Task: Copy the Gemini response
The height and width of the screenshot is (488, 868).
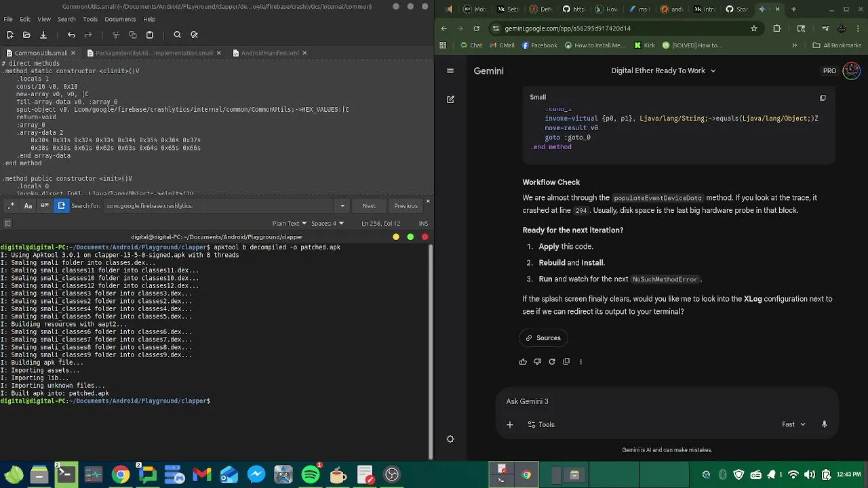Action: point(566,361)
